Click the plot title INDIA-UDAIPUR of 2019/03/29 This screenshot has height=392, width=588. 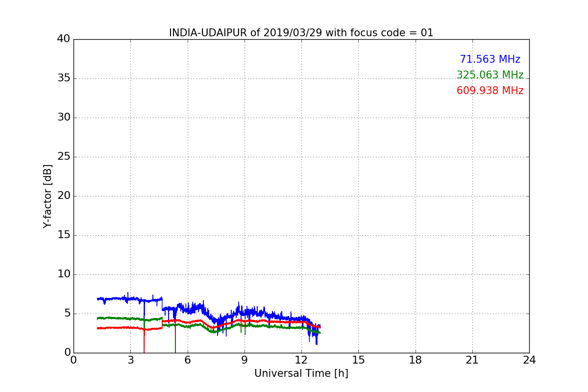(301, 33)
